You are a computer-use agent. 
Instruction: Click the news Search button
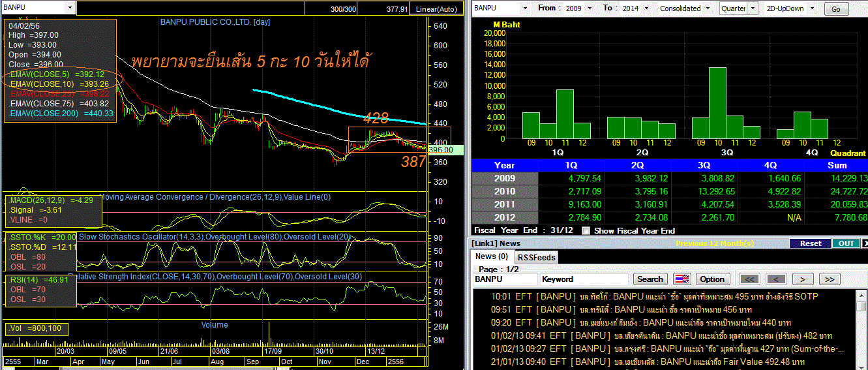tap(650, 279)
